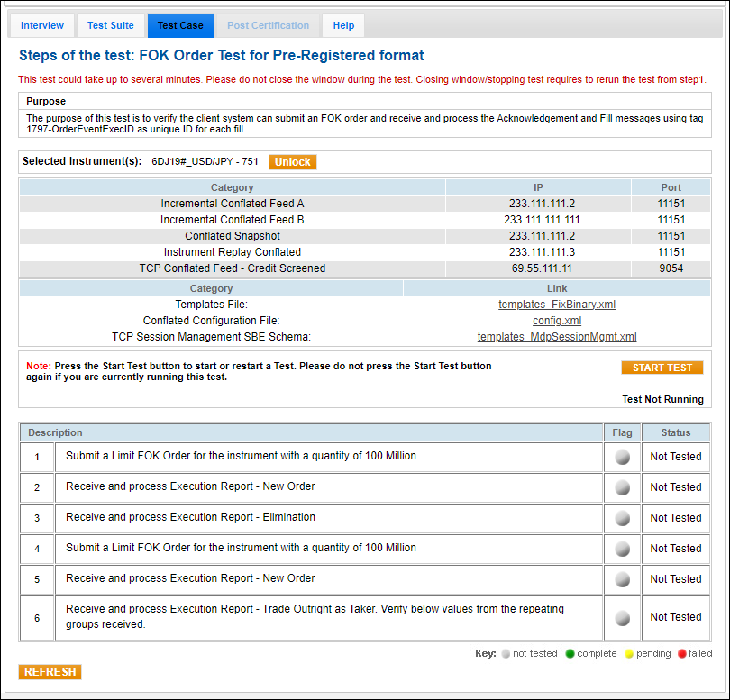Open the Help tab

[343, 25]
